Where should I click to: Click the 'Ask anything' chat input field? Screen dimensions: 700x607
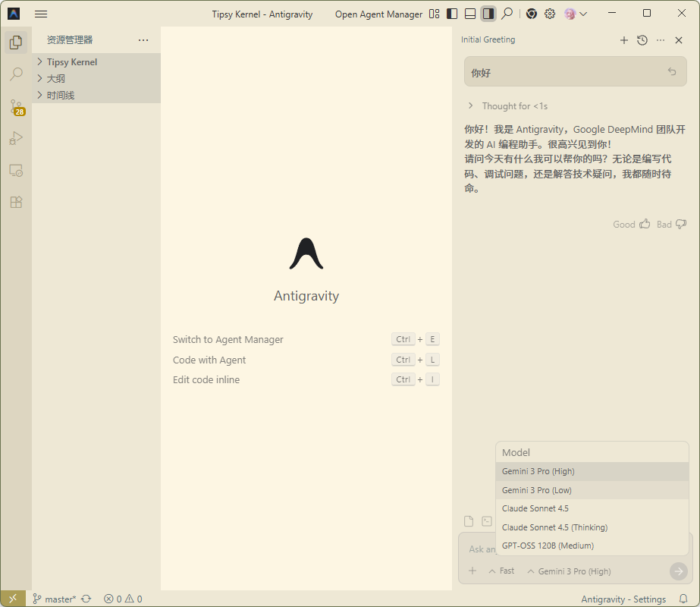[482, 549]
